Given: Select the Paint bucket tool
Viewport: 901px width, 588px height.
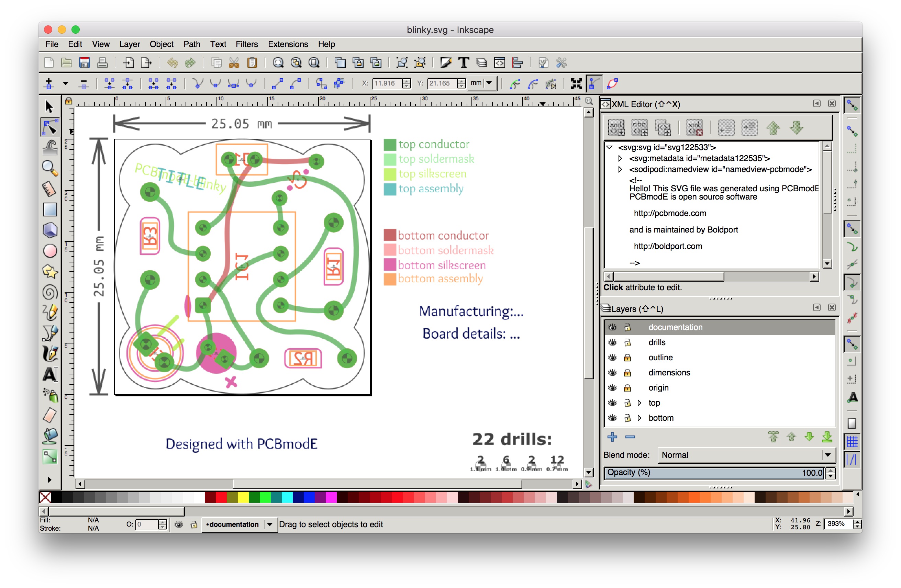Looking at the screenshot, I should (49, 436).
